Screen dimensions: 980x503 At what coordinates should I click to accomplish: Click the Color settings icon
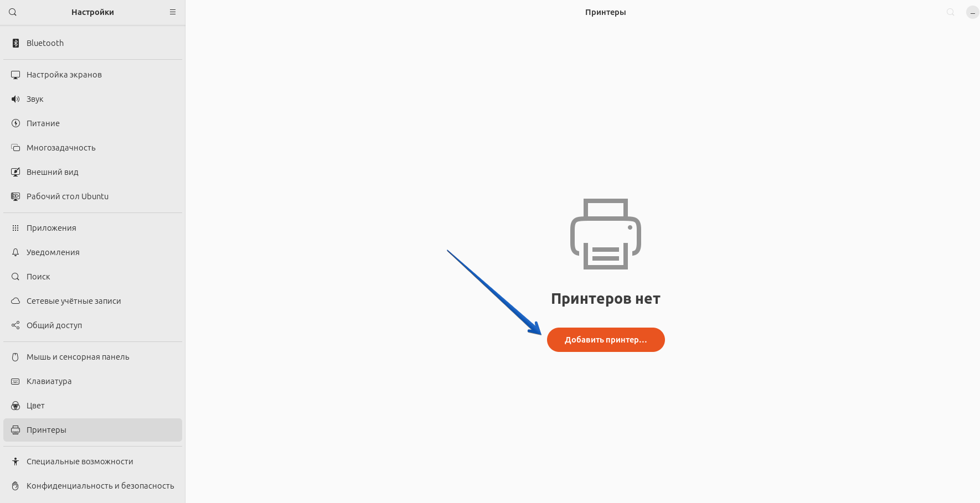click(16, 406)
